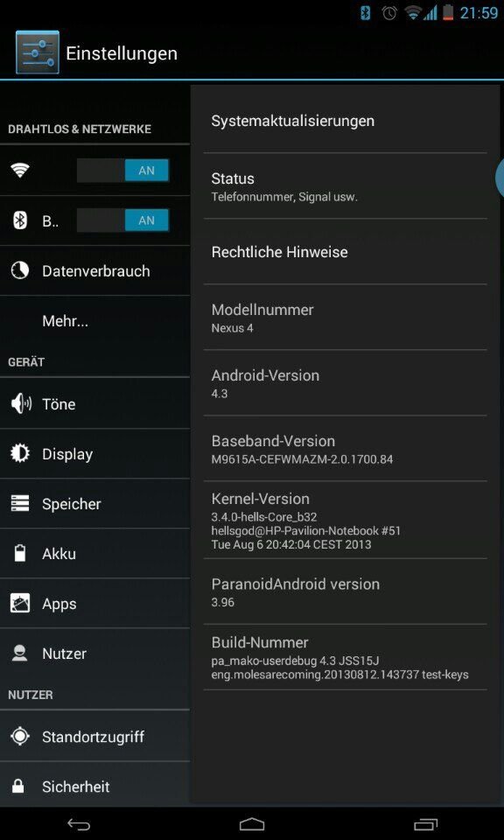Tap the Wi-Fi icon in sidebar
The height and width of the screenshot is (840, 504).
[20, 171]
